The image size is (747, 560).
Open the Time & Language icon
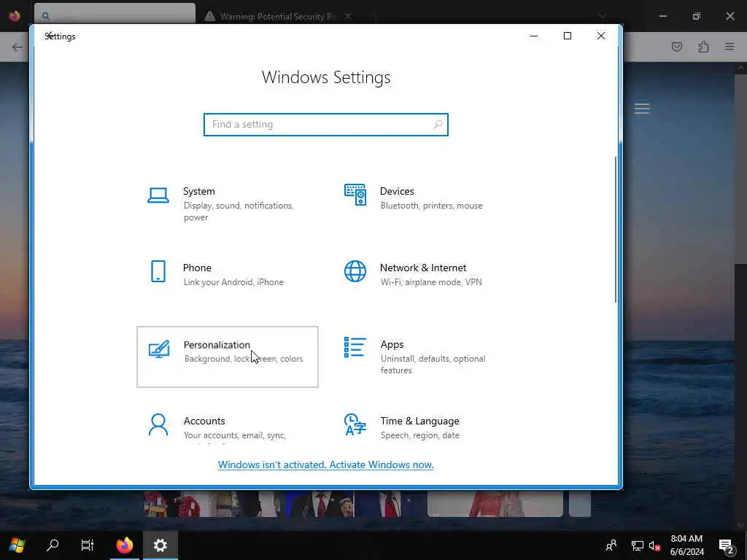tap(355, 425)
